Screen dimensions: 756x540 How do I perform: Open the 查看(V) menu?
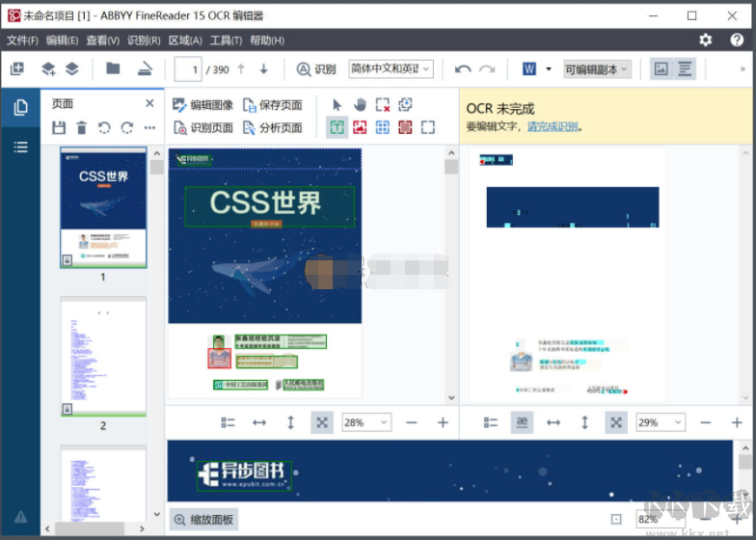click(102, 40)
